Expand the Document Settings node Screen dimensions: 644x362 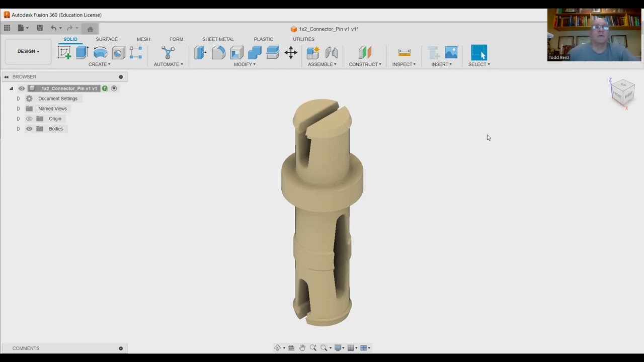(x=19, y=99)
